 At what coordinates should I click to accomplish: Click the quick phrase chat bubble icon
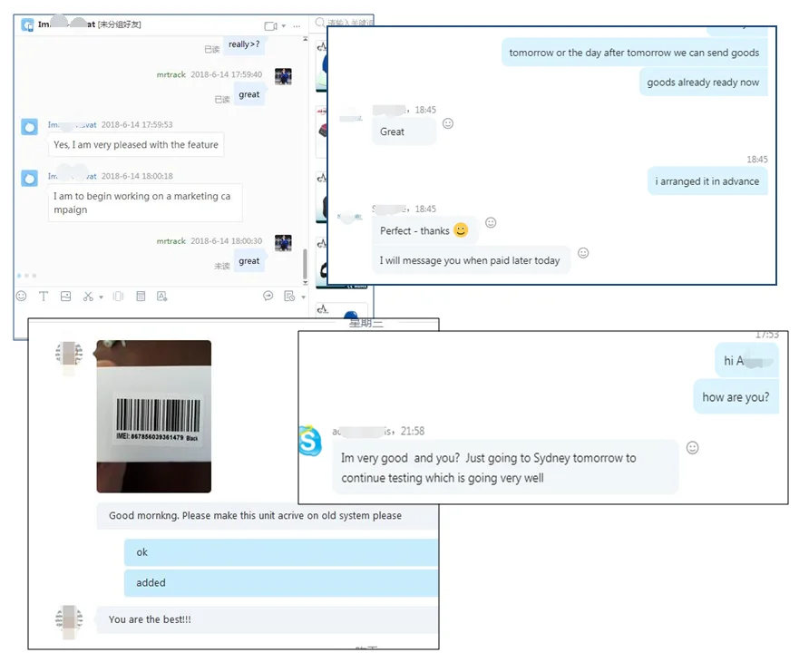pos(268,296)
